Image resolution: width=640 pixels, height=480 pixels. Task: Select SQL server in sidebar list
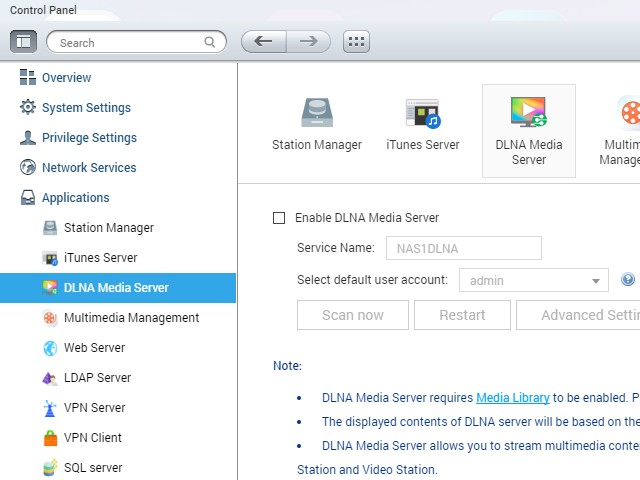(93, 468)
